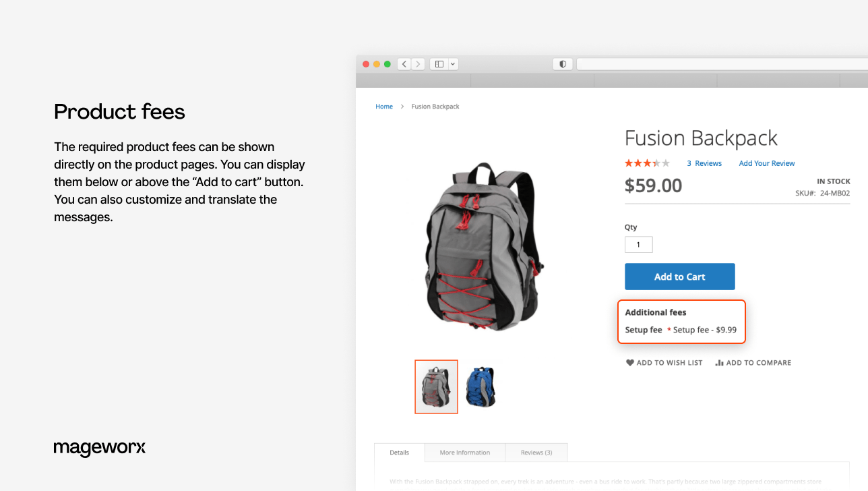Open the 3 Reviews link
The height and width of the screenshot is (491, 868).
(x=704, y=163)
